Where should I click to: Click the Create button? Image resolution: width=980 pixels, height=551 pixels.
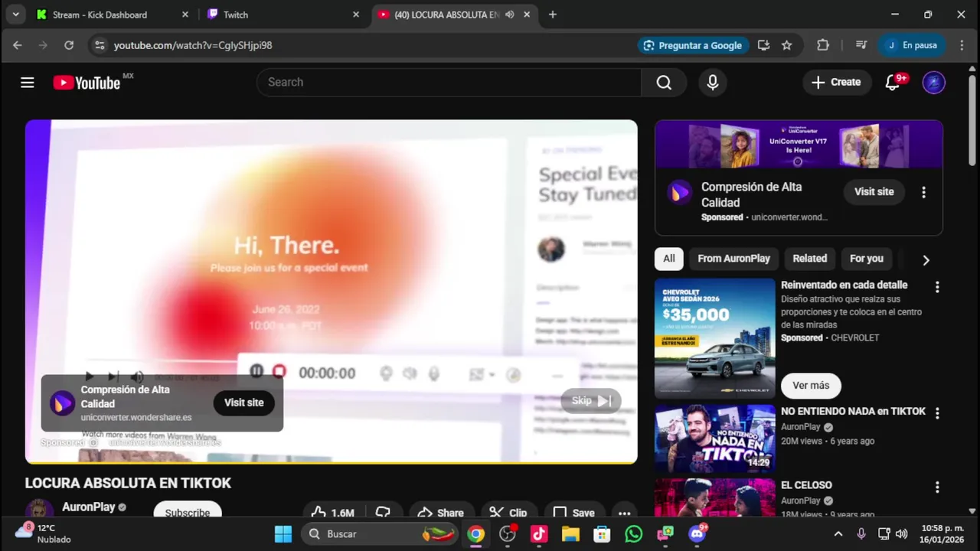pos(837,83)
